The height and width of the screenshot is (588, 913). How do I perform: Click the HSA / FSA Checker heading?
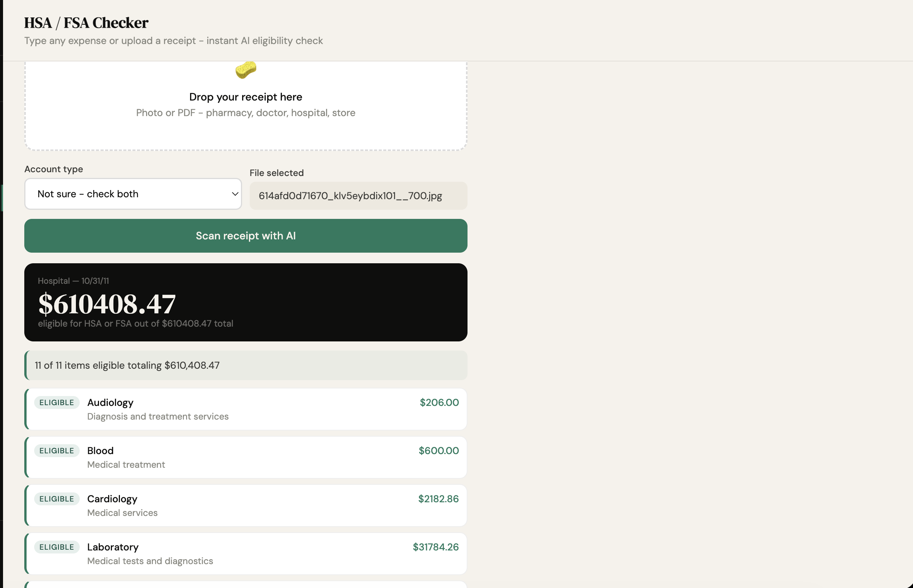coord(86,22)
